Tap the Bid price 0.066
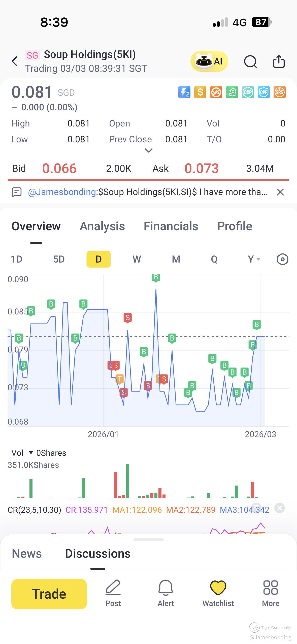 click(x=59, y=168)
